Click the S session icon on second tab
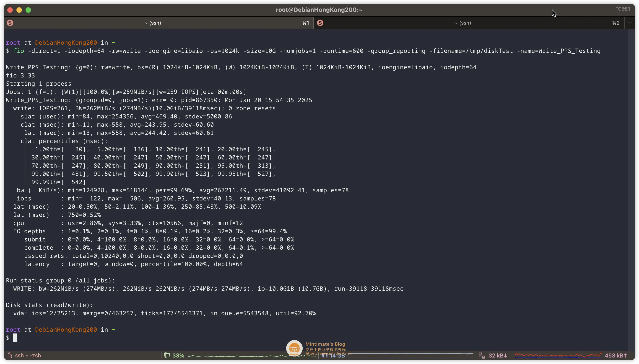Viewport: 639px width, 364px height. (320, 23)
